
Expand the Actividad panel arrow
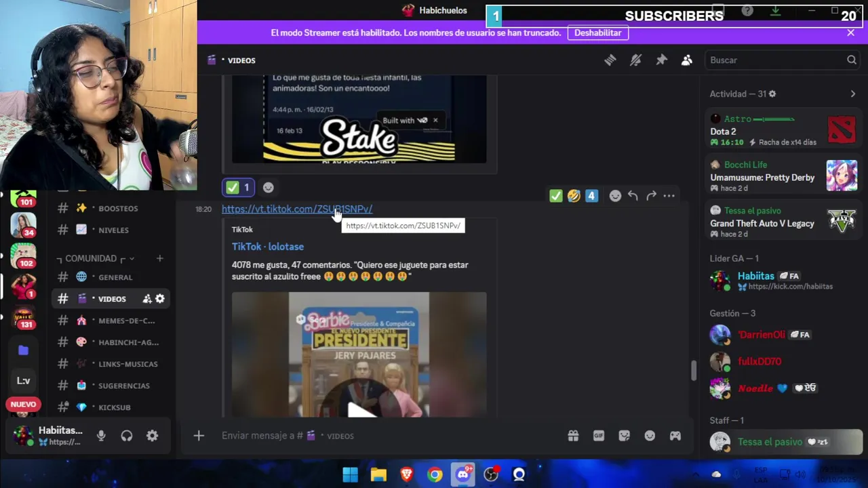tap(853, 94)
